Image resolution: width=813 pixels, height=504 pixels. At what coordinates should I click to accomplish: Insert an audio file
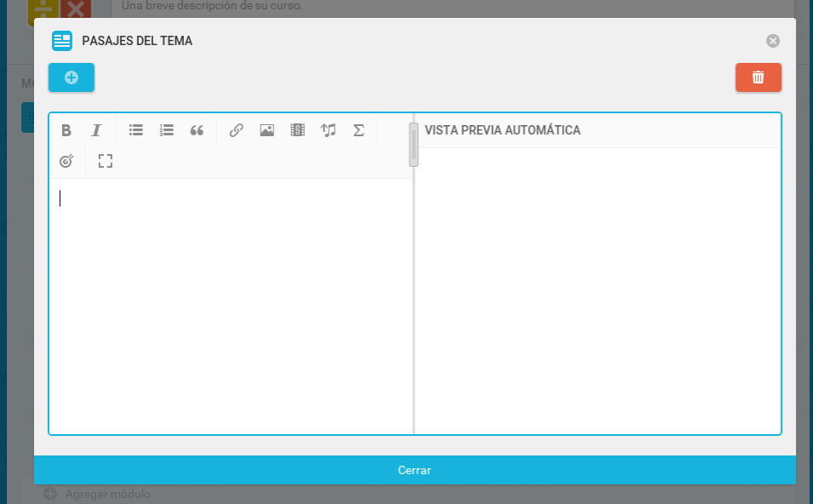329,130
